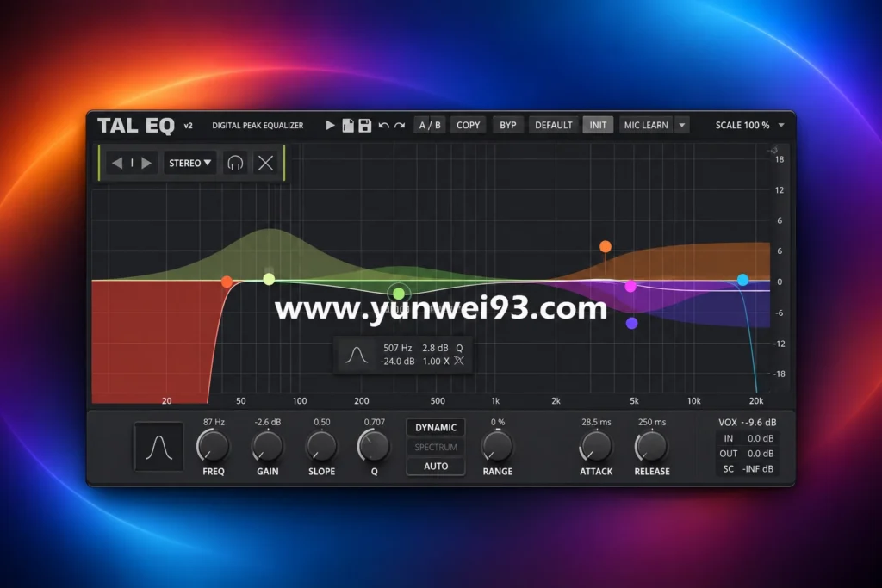Image resolution: width=882 pixels, height=588 pixels.
Task: Click the bell curve icon in the band popup
Action: (357, 355)
